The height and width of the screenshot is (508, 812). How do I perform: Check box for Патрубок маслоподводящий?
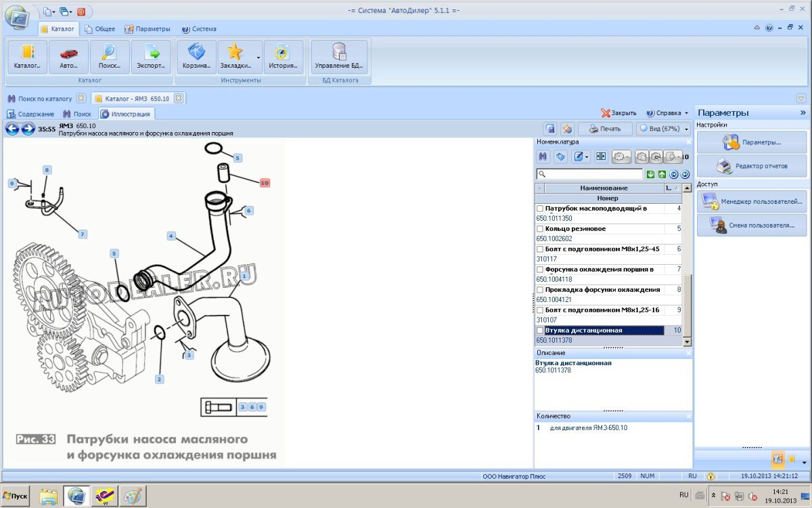point(540,209)
